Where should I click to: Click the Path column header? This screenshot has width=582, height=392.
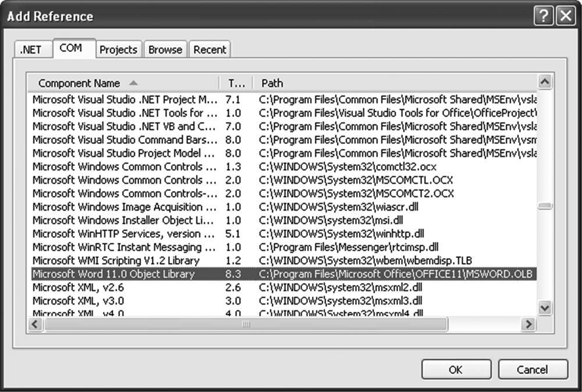pyautogui.click(x=395, y=83)
